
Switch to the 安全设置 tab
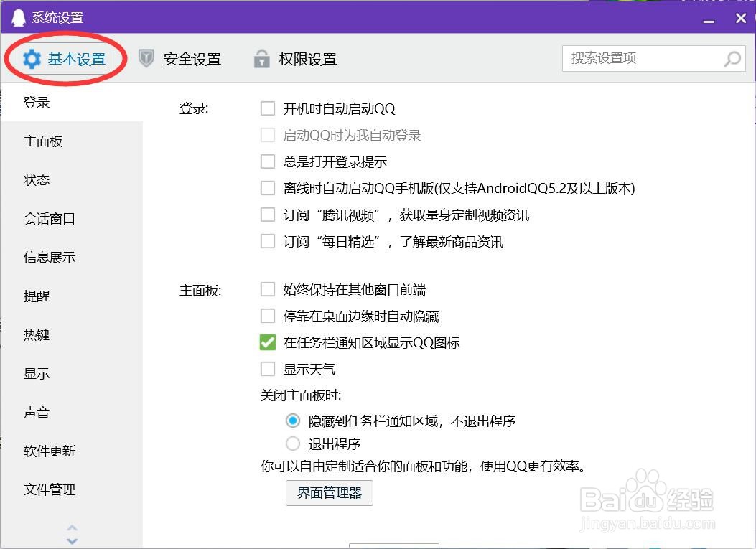coord(179,59)
